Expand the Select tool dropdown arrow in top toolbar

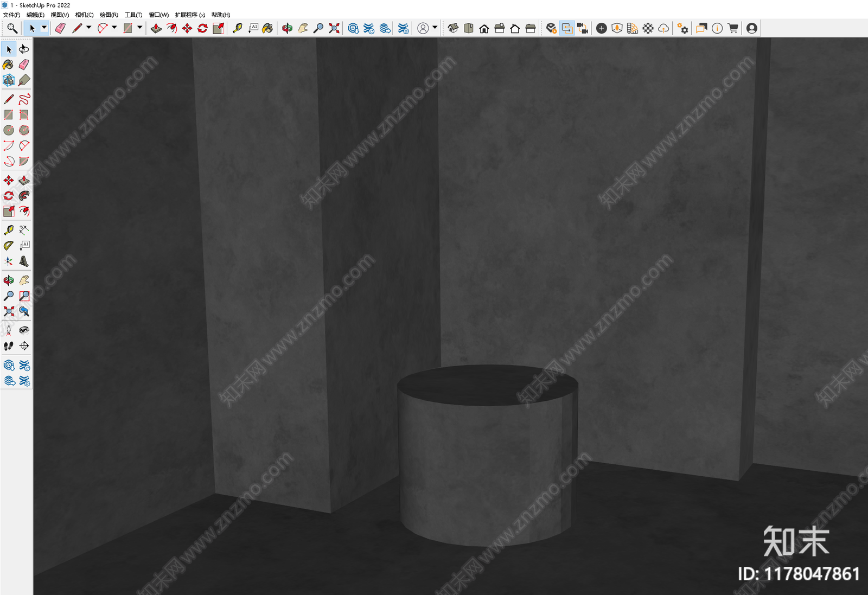[44, 28]
